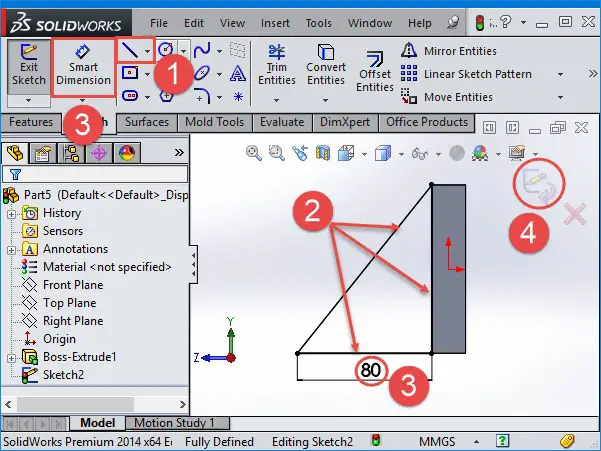Select the Corner Rectangle tool
Screen dimensions: 601x451
point(130,73)
